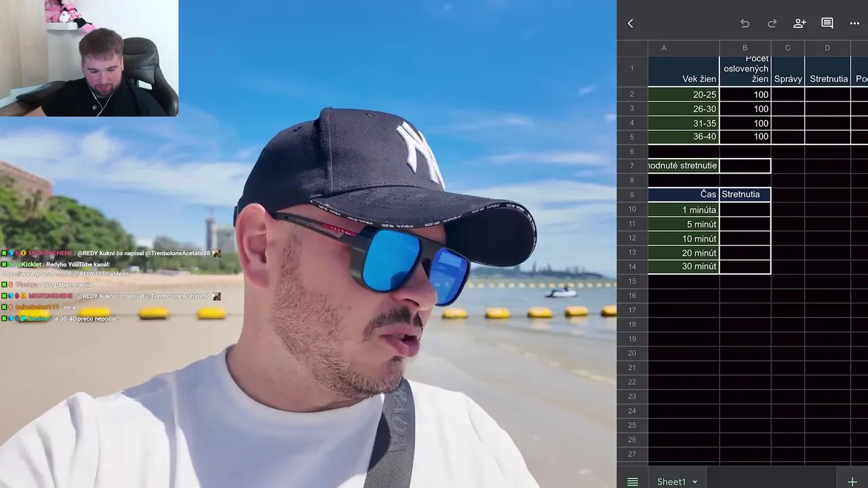Screen dimensions: 868x488
Task: Click chat message 'a 30-40 prečo nepošle?'
Action: (x=86, y=318)
